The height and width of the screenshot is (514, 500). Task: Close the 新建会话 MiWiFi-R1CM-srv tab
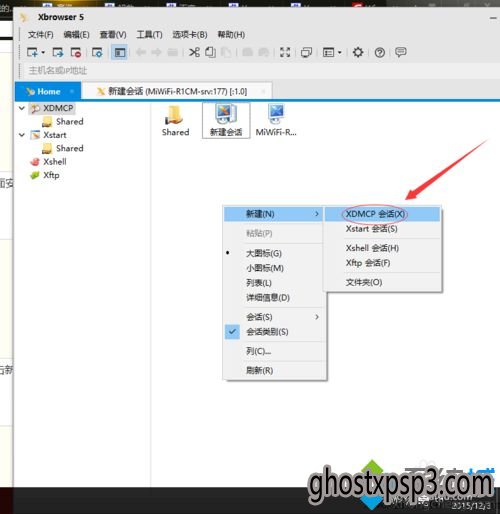(x=263, y=91)
